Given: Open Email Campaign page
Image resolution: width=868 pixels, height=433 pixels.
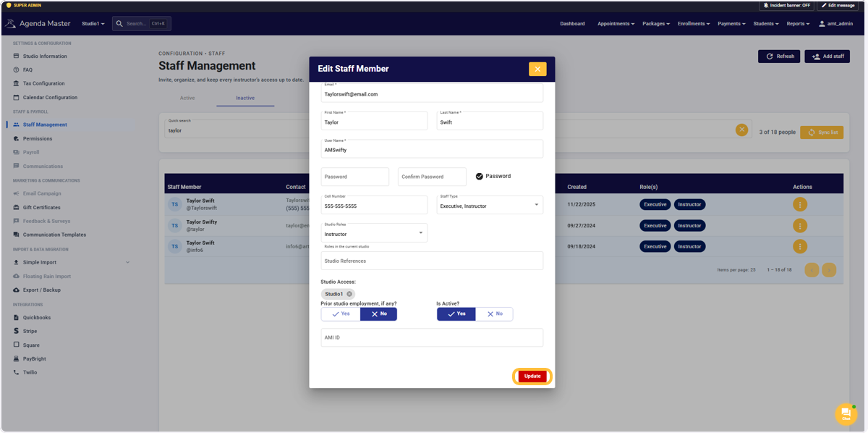Looking at the screenshot, I should tap(42, 193).
